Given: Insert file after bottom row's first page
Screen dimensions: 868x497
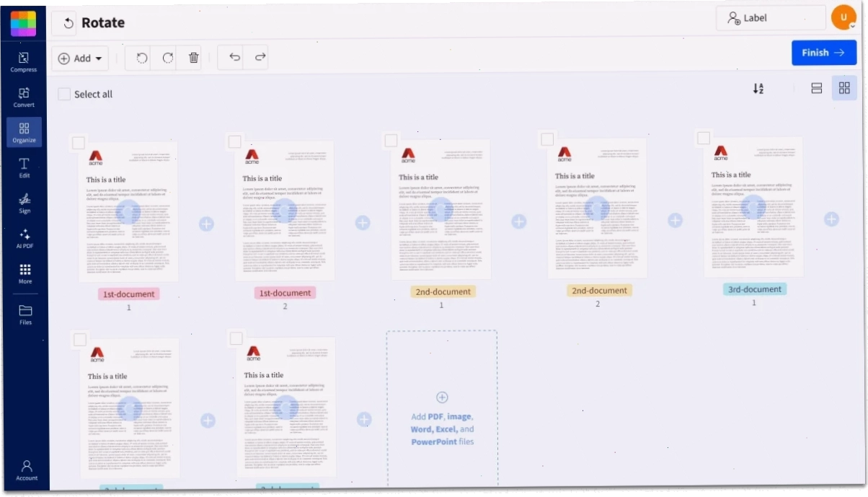Looking at the screenshot, I should click(208, 421).
